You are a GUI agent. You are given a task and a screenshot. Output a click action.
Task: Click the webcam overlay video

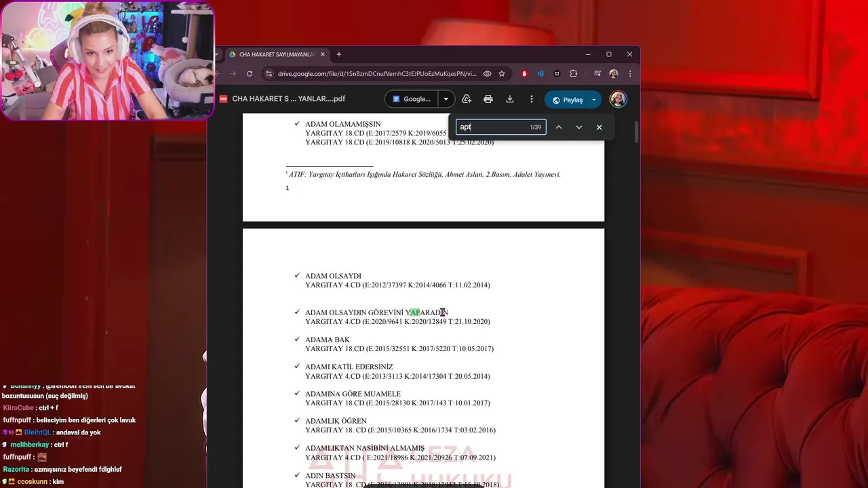pyautogui.click(x=107, y=60)
